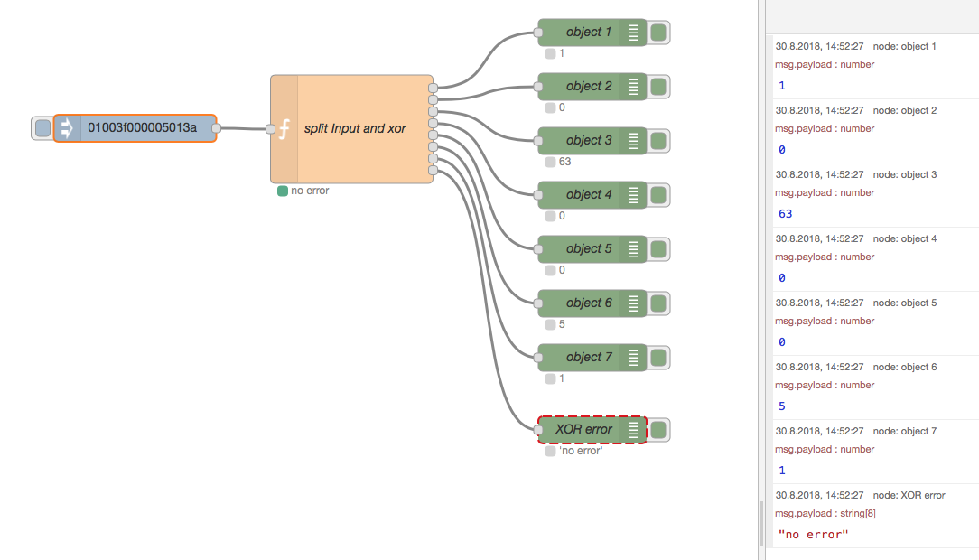
Task: Select the XOR error debug node label
Action: 583,430
